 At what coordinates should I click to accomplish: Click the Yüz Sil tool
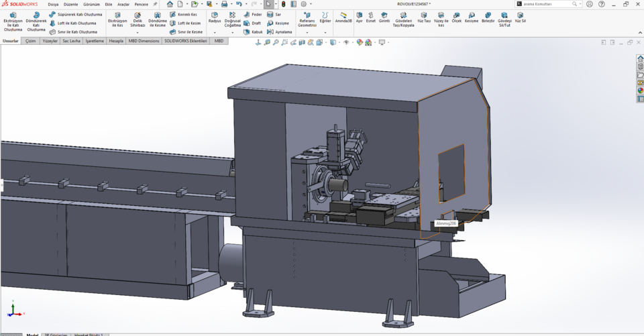point(521,17)
